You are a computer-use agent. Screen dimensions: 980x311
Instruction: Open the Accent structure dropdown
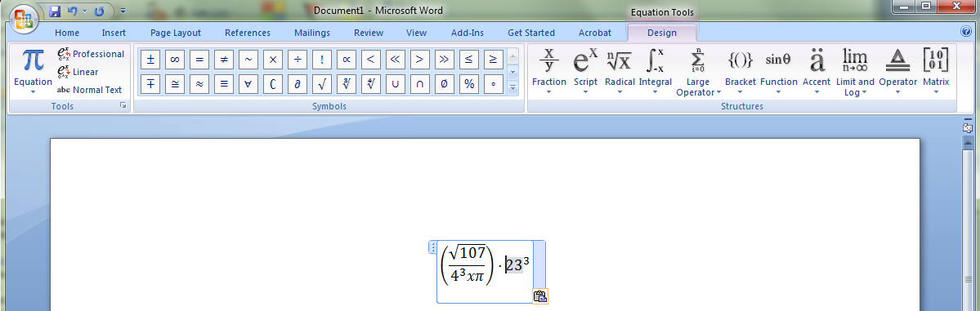(x=817, y=73)
